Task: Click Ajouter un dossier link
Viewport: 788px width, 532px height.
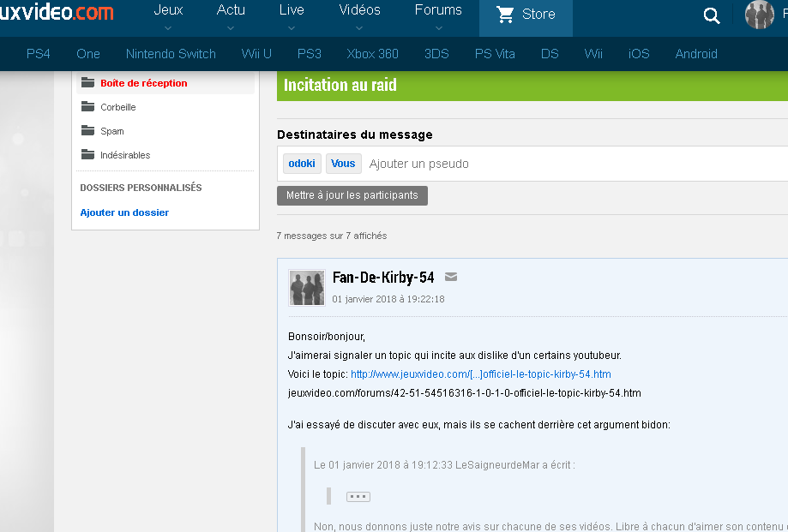Action: click(124, 212)
